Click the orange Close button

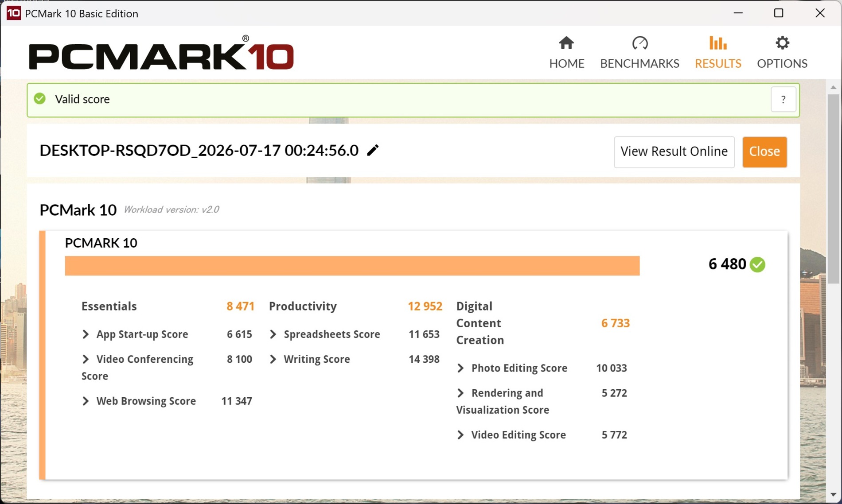(x=764, y=151)
